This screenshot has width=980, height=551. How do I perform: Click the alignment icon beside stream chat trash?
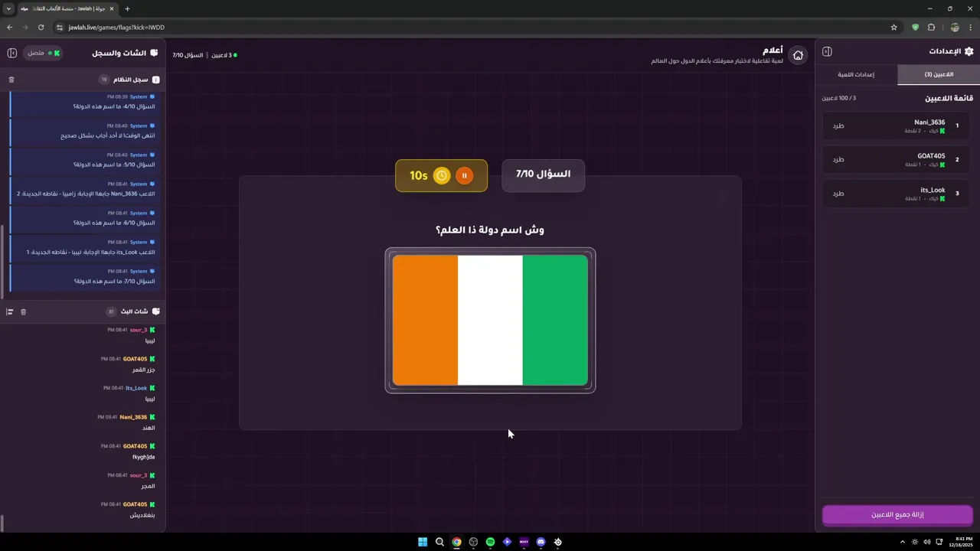[x=10, y=311]
